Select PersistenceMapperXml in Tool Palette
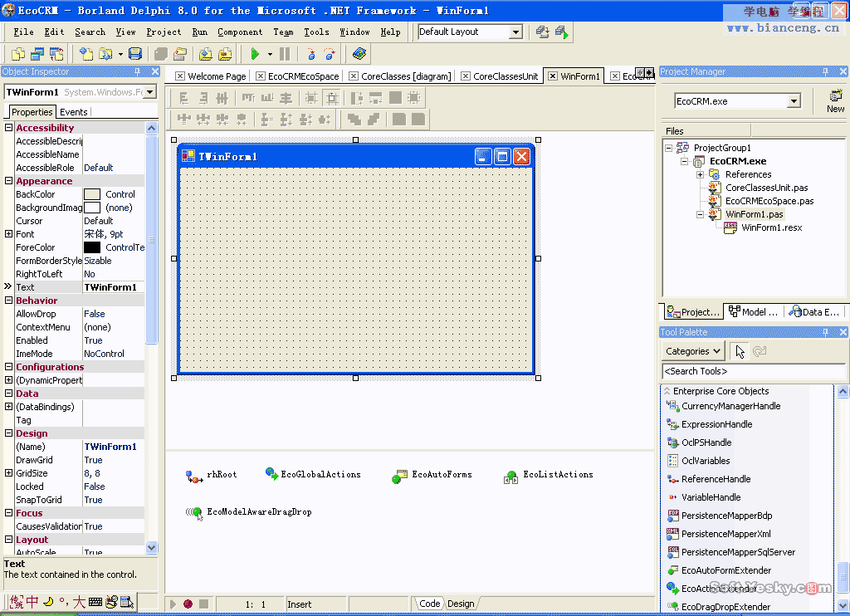 click(x=725, y=534)
